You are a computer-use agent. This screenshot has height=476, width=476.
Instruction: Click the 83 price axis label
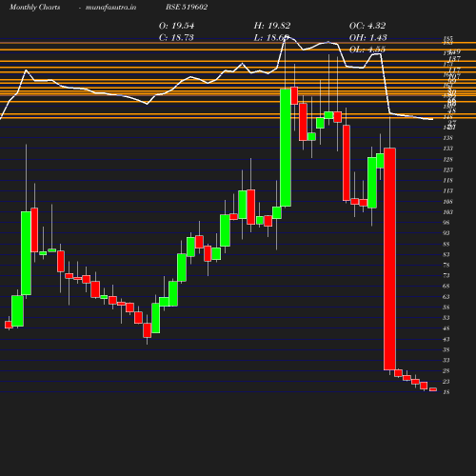point(446,254)
